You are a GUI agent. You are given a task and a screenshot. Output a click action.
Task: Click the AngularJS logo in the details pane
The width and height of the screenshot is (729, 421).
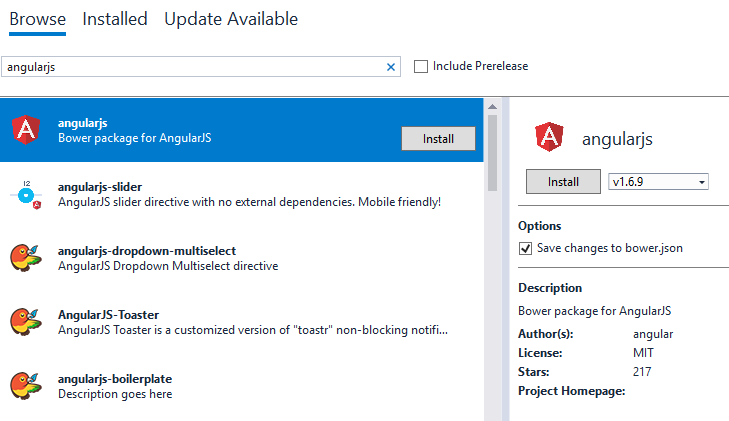[x=550, y=139]
